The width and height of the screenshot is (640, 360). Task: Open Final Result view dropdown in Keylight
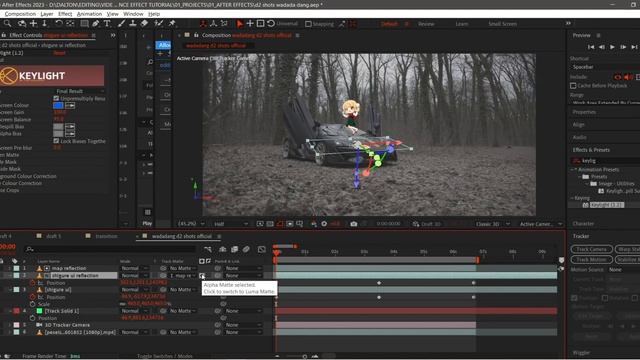coord(80,91)
